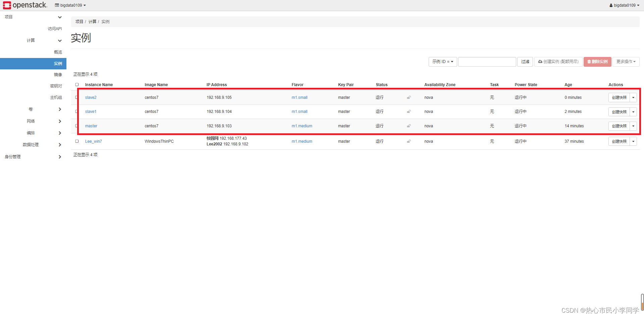This screenshot has width=644, height=317.
Task: Open master actions dropdown arrow
Action: tap(633, 126)
